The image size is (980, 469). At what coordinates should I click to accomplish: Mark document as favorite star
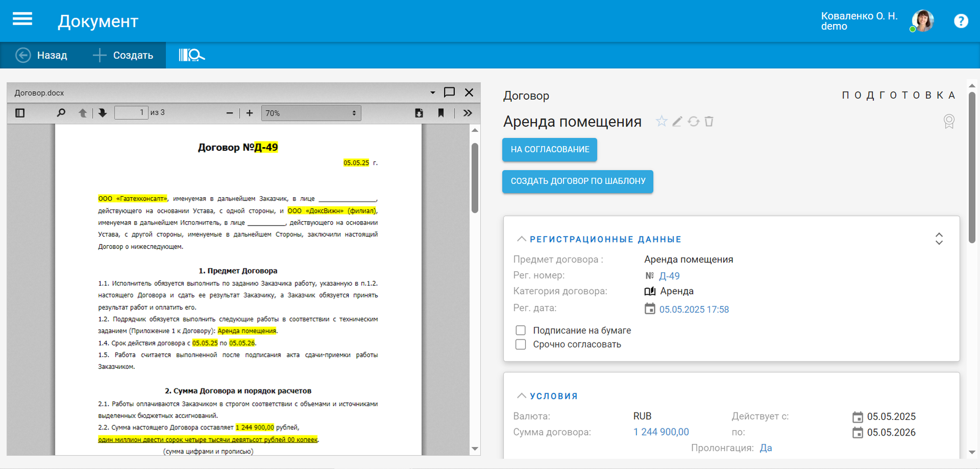(661, 122)
